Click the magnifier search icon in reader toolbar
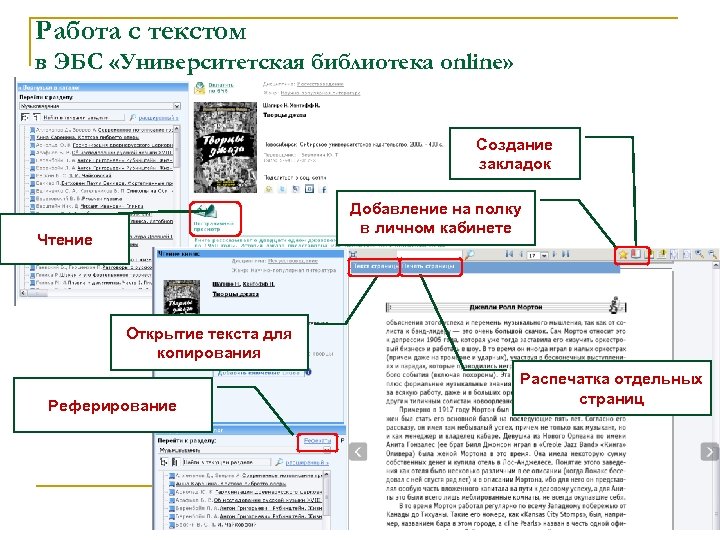The image size is (720, 540). [469, 254]
